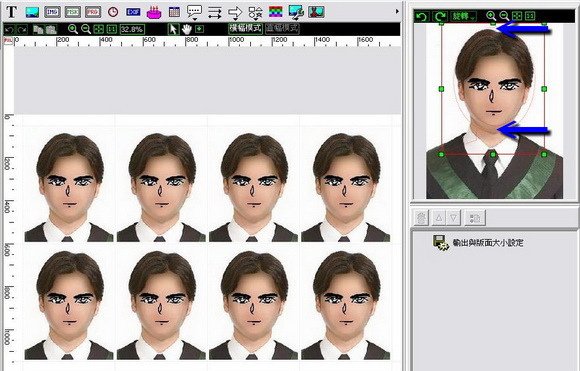This screenshot has width=580, height=371.
Task: Click the monitor with arrow icon
Action: 296,12
